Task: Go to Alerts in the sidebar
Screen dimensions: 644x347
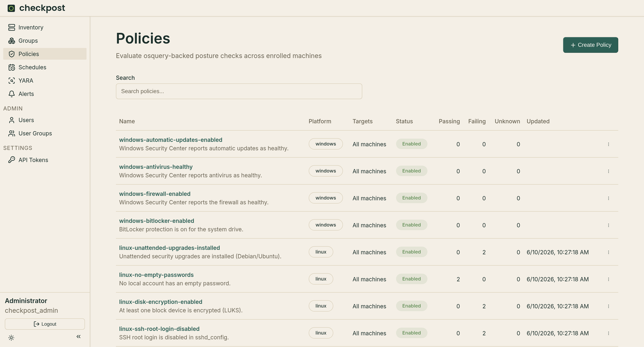Action: tap(45, 94)
